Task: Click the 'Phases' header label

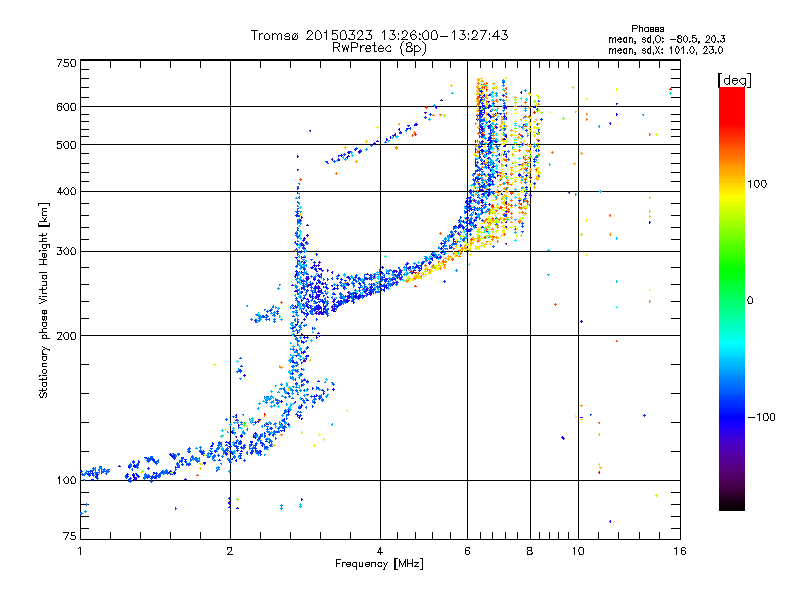Action: click(x=647, y=29)
